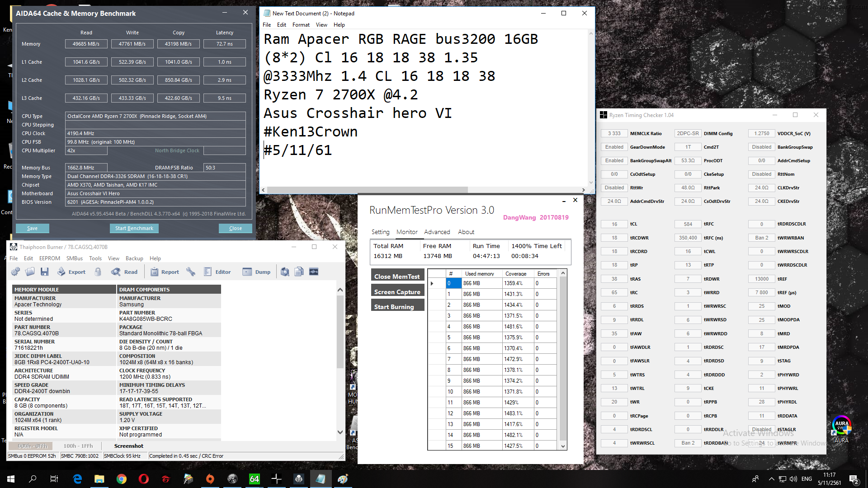
Task: Click Read in Thaiphoon Burner toolbar
Action: coord(125,272)
